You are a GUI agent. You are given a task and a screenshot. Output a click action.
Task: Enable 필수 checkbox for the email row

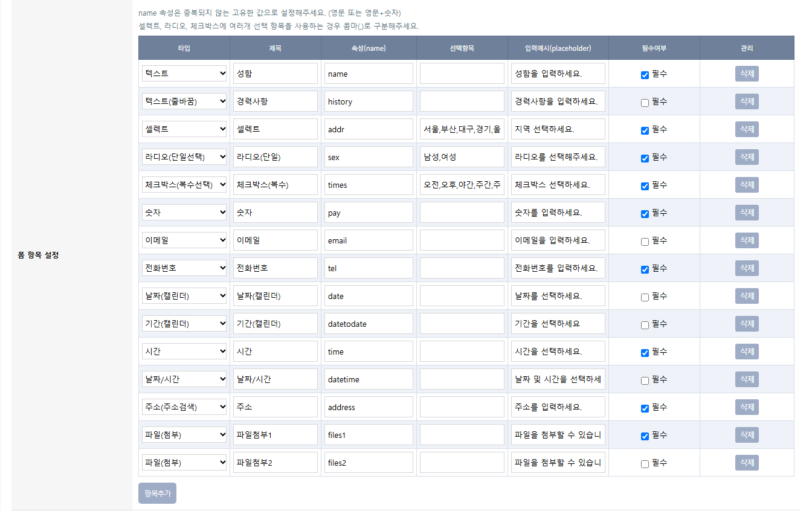click(x=645, y=242)
